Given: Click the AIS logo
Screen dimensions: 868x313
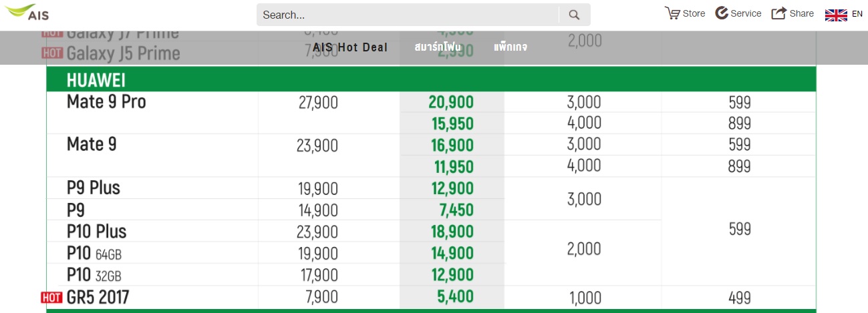Looking at the screenshot, I should click(x=27, y=12).
